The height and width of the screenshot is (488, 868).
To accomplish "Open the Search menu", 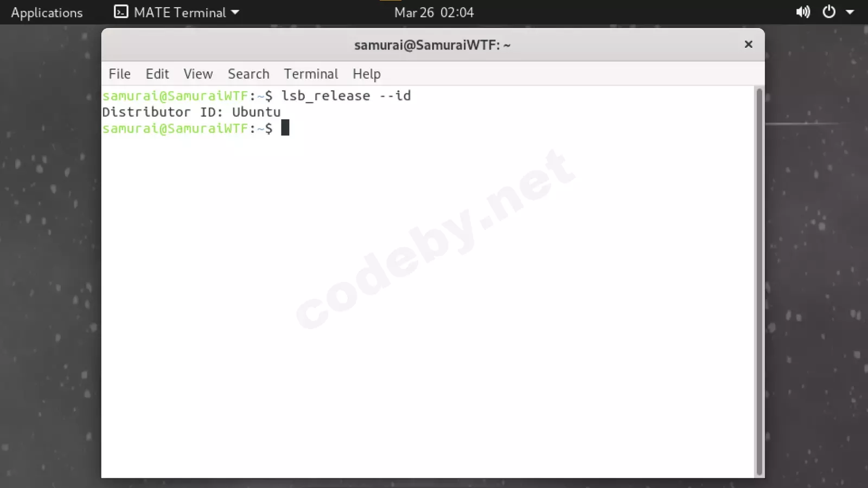I will (x=248, y=74).
